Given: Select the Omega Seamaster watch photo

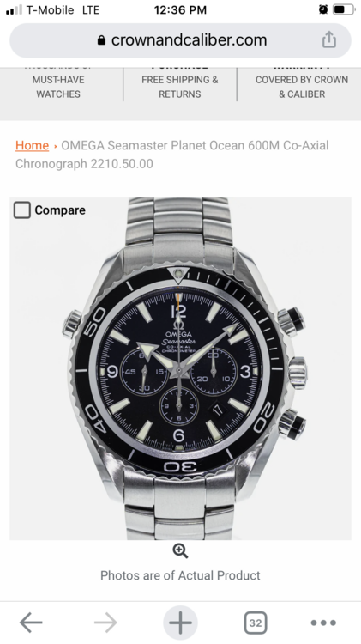Looking at the screenshot, I should (180, 369).
